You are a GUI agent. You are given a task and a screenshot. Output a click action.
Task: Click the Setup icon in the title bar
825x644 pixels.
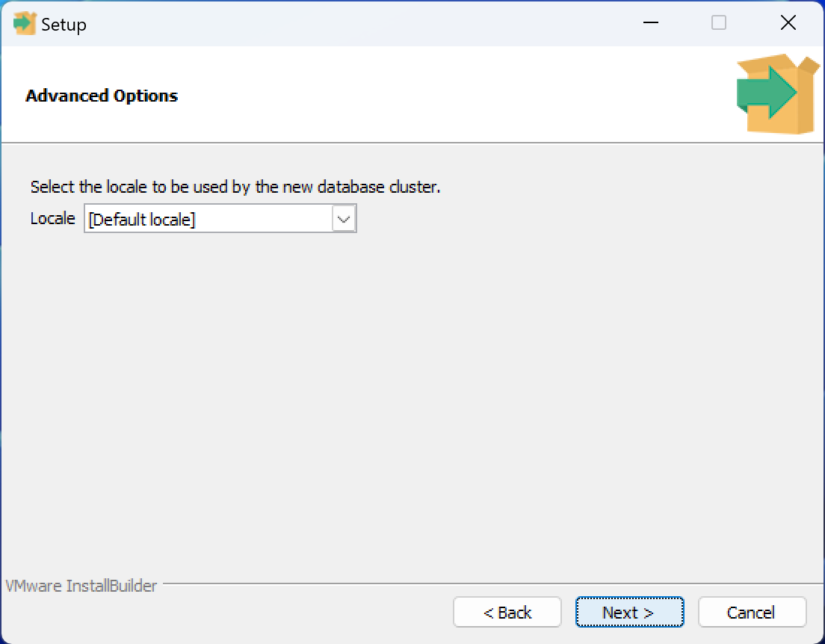[24, 24]
